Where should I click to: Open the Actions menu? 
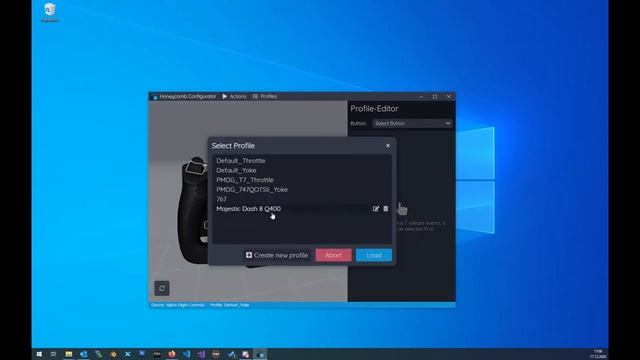234,96
